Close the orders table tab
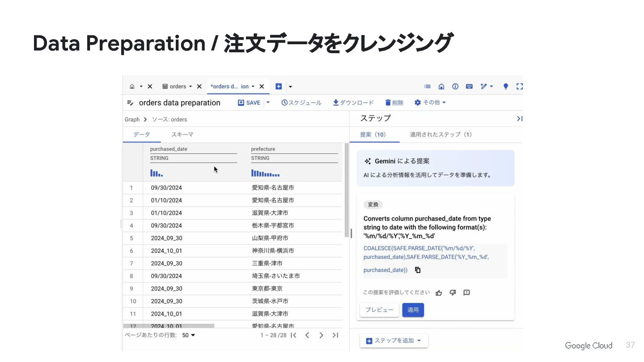Screen dimensions: 644x362 tap(199, 87)
